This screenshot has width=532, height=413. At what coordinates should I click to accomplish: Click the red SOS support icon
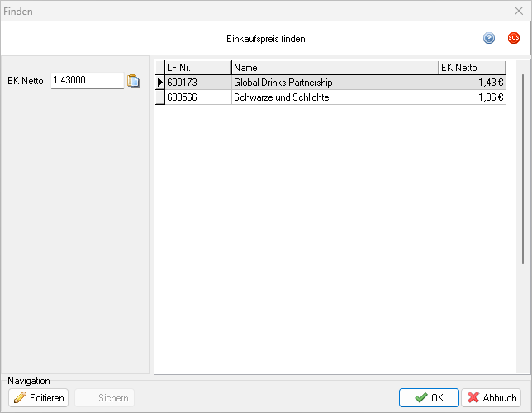pos(513,39)
